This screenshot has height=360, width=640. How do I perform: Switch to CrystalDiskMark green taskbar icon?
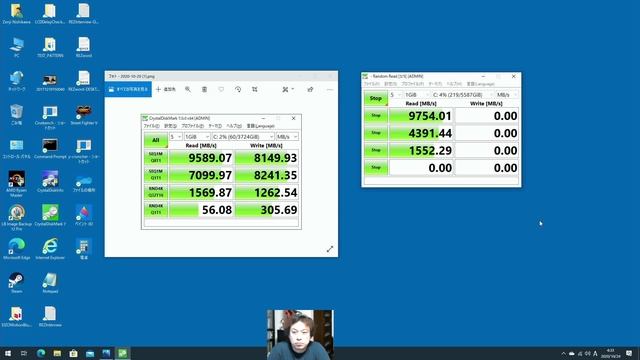tap(122, 353)
